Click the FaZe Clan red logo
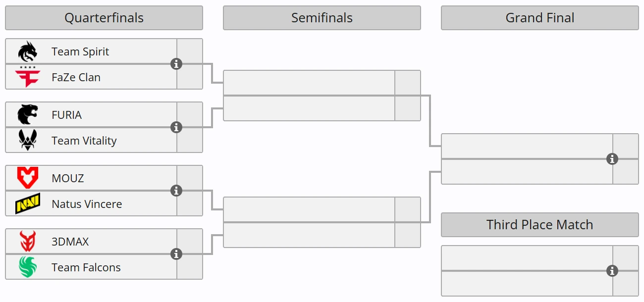The height and width of the screenshot is (302, 644). [28, 77]
